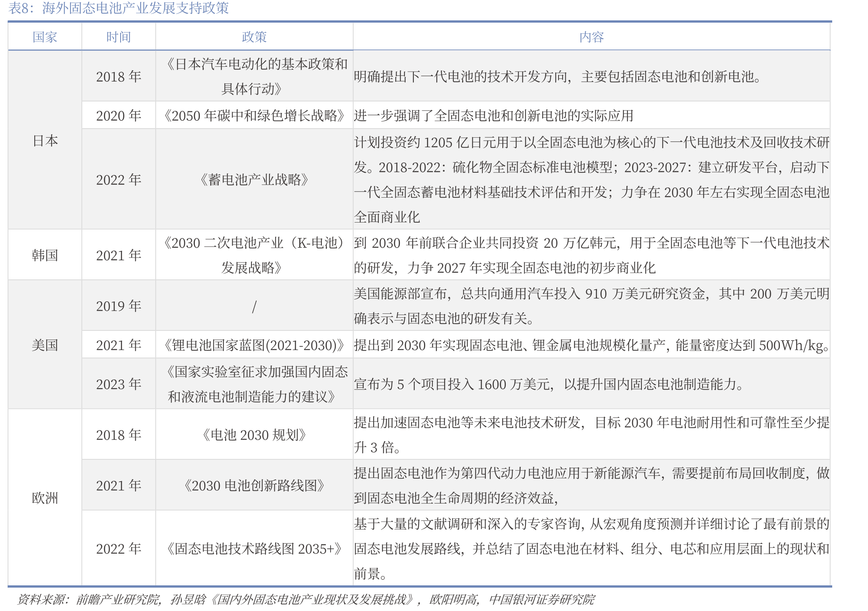Click content starting 提出到 2030 年实现固态电池
The width and height of the screenshot is (868, 611).
[x=592, y=345]
